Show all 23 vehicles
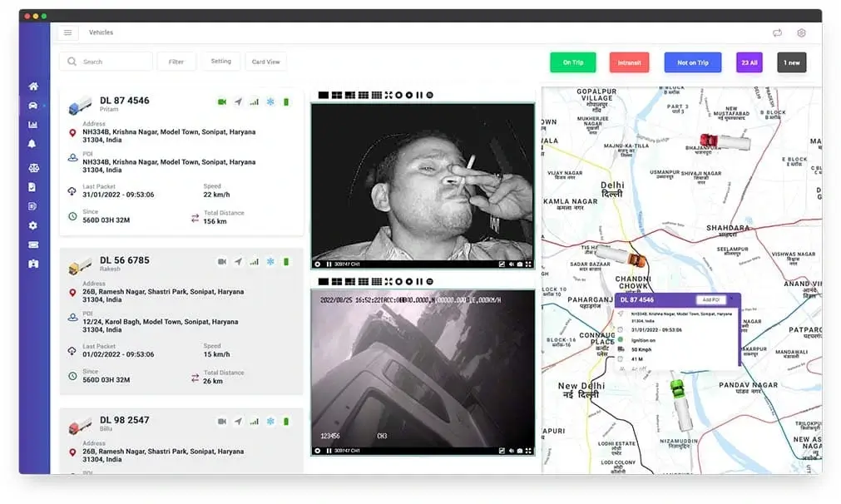The width and height of the screenshot is (841, 504). pos(749,62)
